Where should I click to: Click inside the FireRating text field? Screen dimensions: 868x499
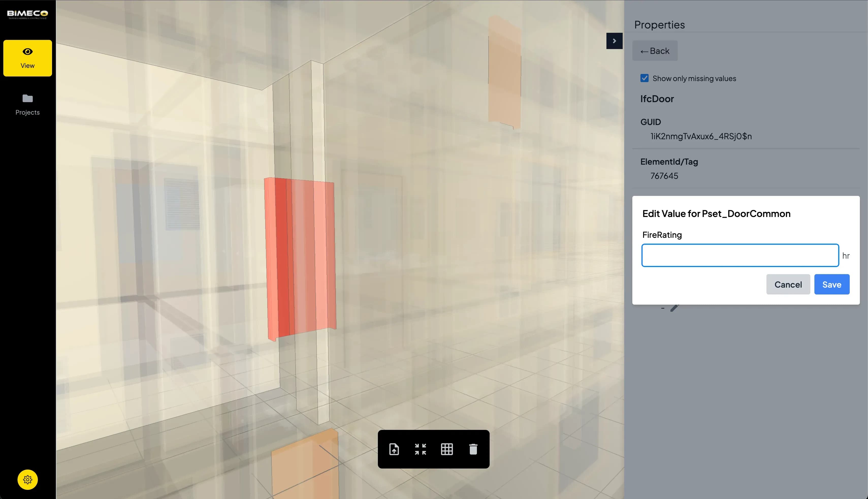[x=740, y=255]
